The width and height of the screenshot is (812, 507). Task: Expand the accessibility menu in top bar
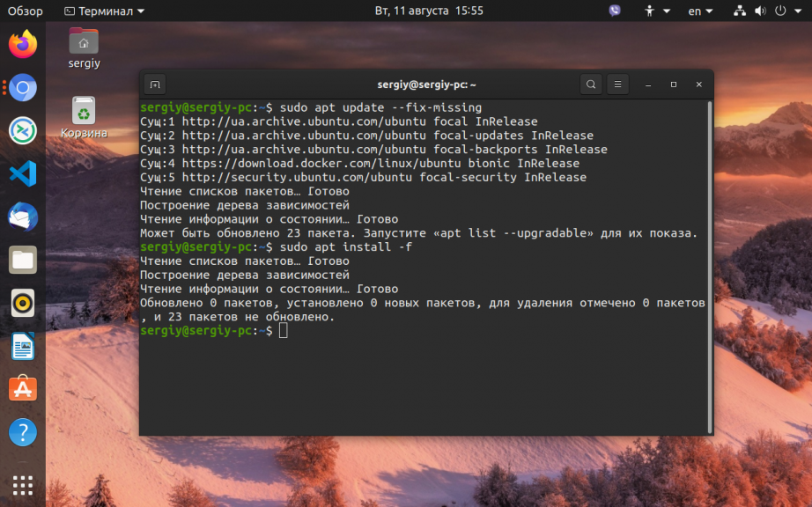pos(657,11)
